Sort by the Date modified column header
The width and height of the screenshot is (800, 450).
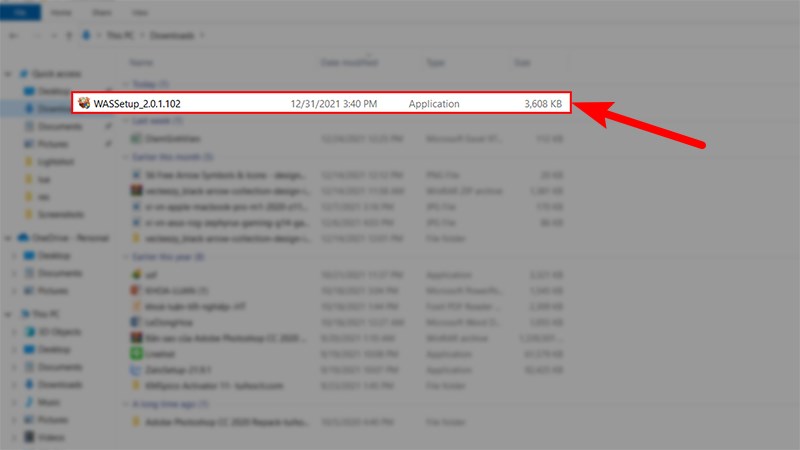tap(349, 62)
